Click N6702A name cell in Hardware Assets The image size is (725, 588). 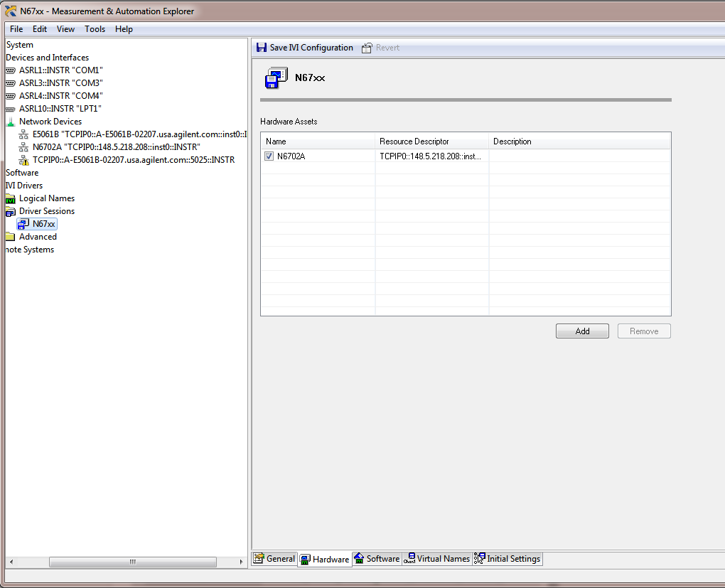coord(291,156)
